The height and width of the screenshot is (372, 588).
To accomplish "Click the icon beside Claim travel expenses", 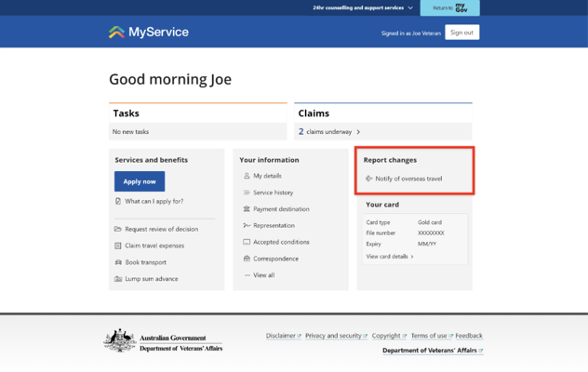I will click(x=118, y=246).
